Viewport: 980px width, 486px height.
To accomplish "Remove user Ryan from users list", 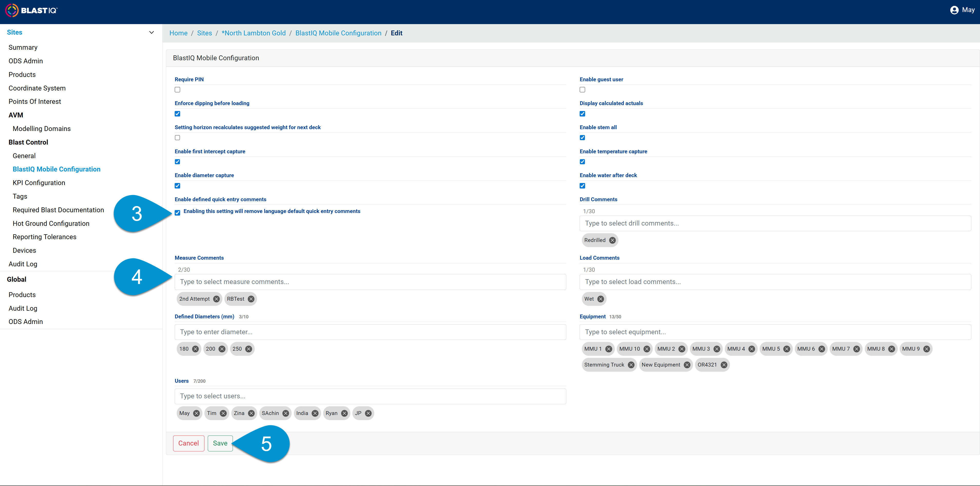I will (x=344, y=413).
